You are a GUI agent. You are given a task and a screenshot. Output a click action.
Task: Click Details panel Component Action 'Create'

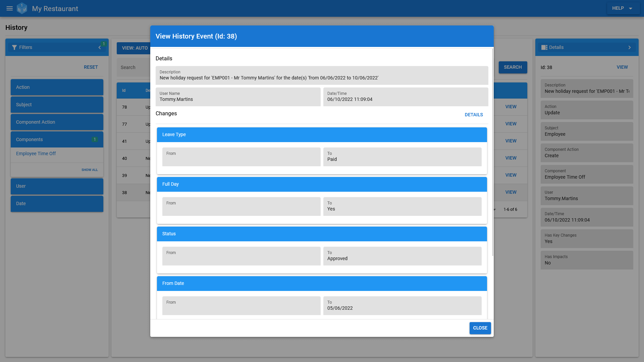coord(587,153)
